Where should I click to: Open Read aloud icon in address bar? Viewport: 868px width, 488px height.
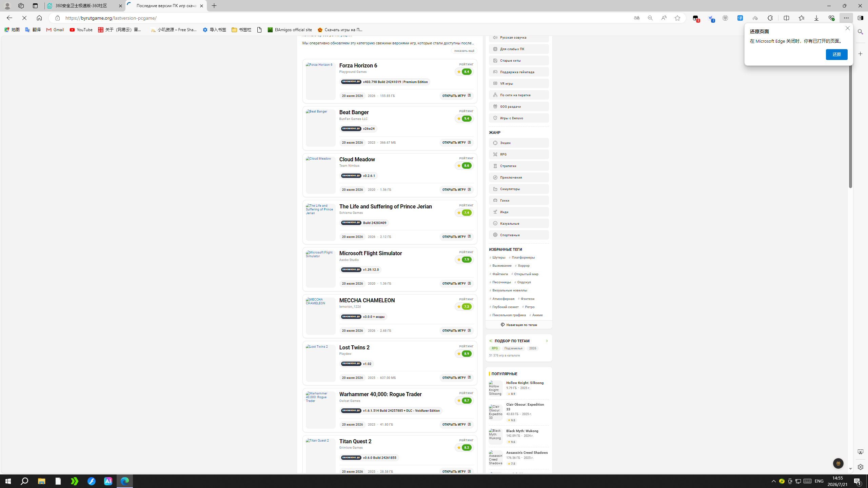[x=664, y=18]
